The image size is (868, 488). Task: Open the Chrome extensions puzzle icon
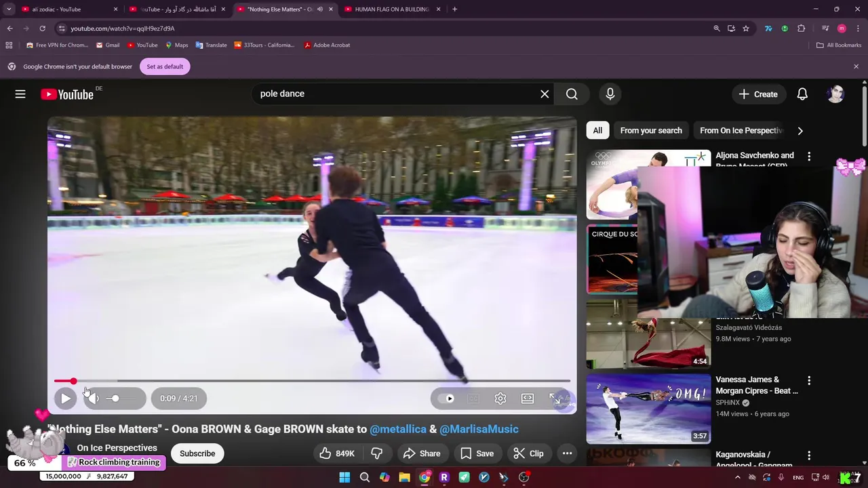[x=802, y=28]
